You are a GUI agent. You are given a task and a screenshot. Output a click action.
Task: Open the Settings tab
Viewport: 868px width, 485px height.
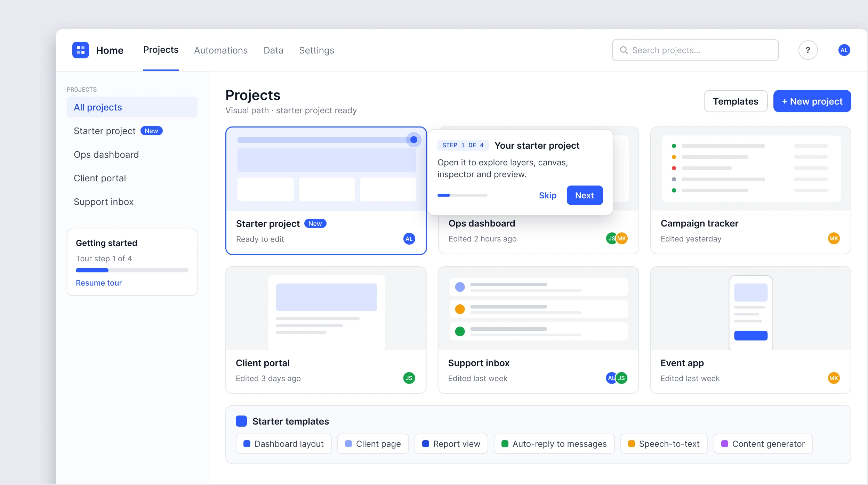click(x=316, y=50)
